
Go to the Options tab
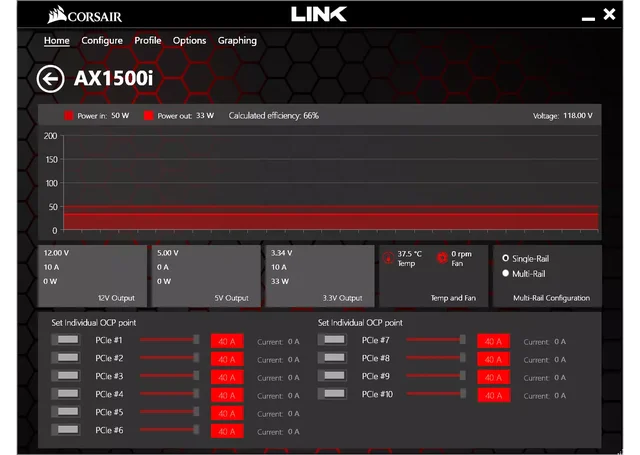click(x=189, y=41)
